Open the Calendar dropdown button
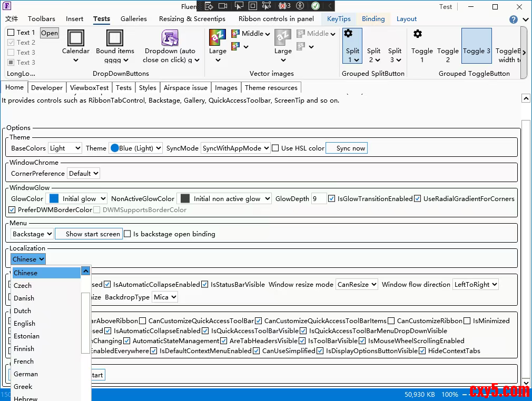The height and width of the screenshot is (401, 532). point(76,46)
